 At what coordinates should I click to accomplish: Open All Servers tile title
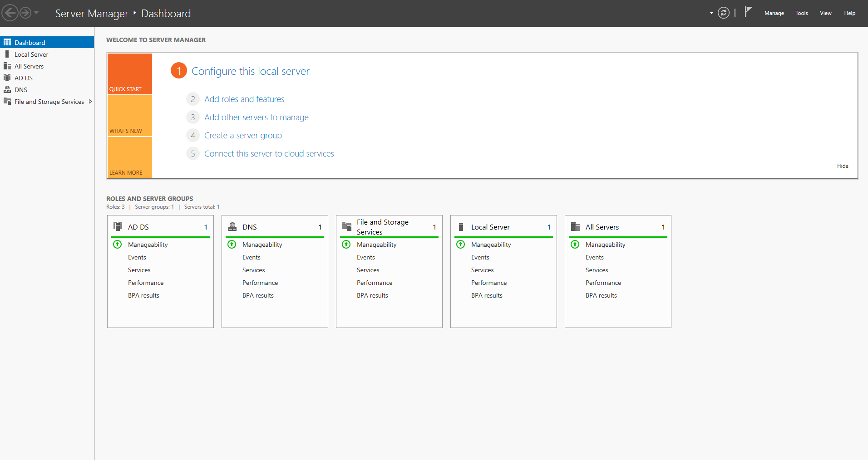(602, 227)
